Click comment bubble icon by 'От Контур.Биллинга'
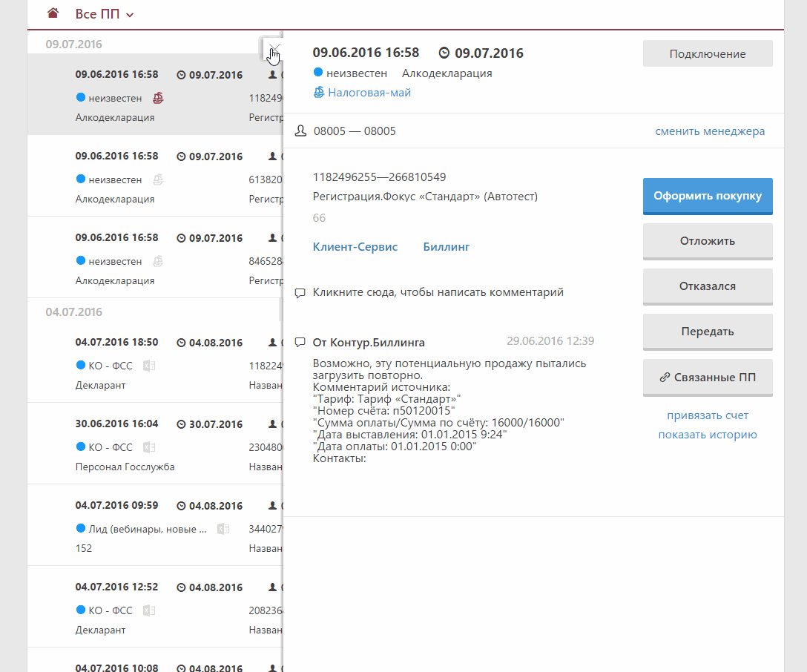807x672 pixels. coord(300,342)
